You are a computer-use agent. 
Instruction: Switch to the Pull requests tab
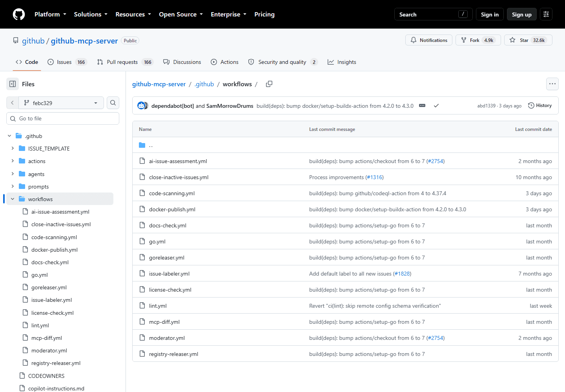(x=124, y=62)
